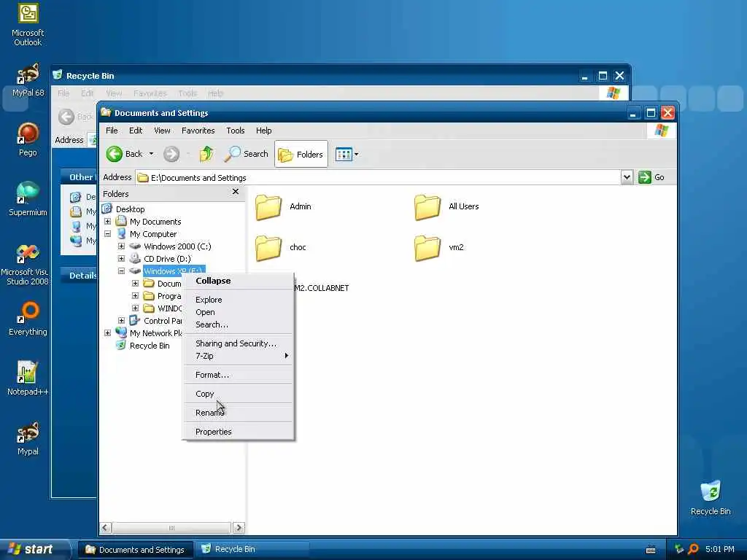Open the Address bar dropdown
Screen dimensions: 747x560
(627, 177)
